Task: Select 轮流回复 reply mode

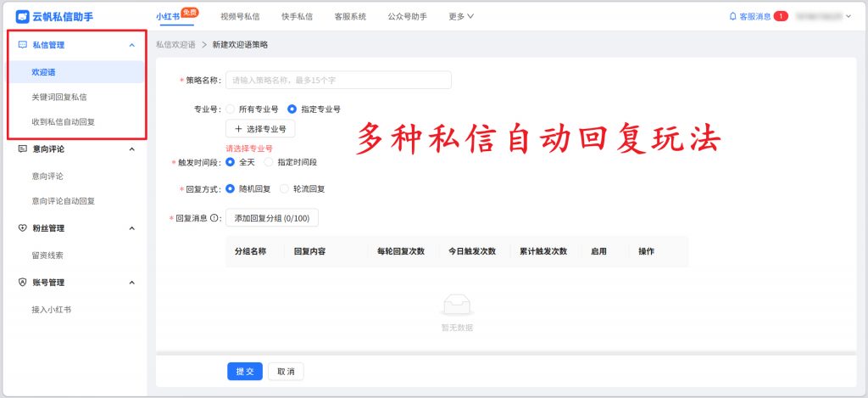Action: pos(285,189)
